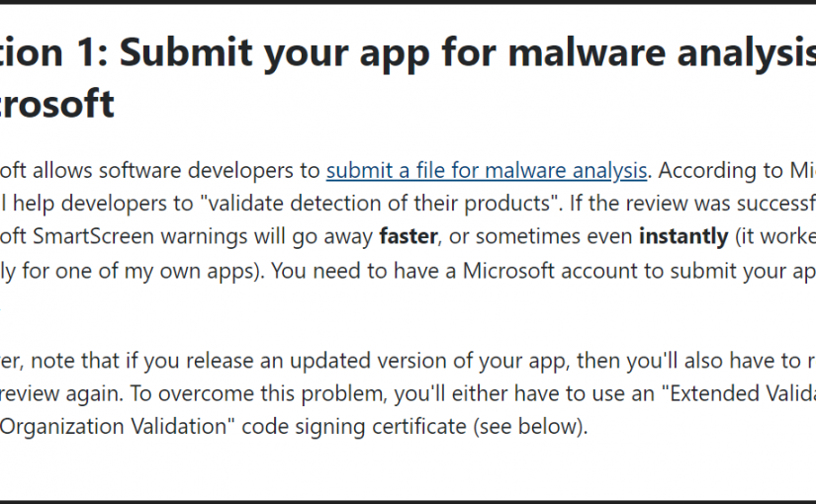Click the '(see below)' text

(529, 427)
